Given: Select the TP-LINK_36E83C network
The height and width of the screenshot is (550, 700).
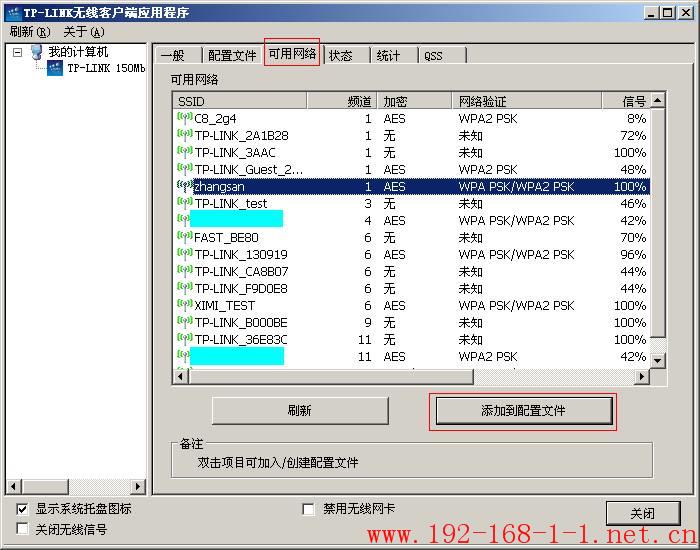Looking at the screenshot, I should (x=412, y=339).
